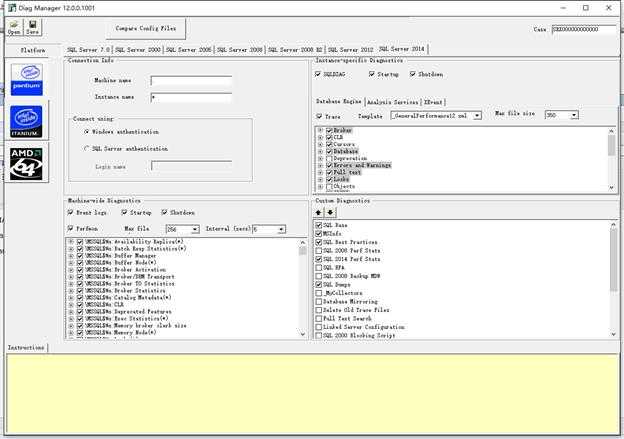Switch to SQL Server 2005 tab

coord(189,49)
